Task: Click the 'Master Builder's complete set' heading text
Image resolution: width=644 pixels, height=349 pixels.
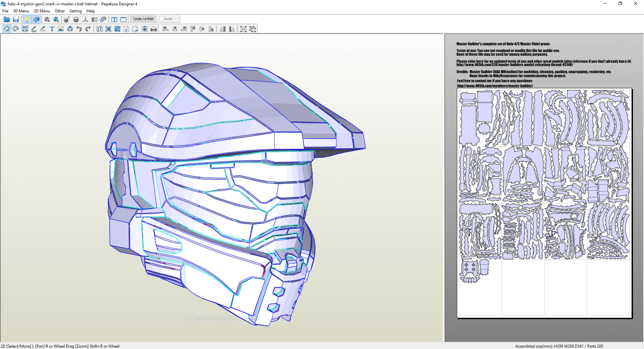Action: [x=503, y=44]
